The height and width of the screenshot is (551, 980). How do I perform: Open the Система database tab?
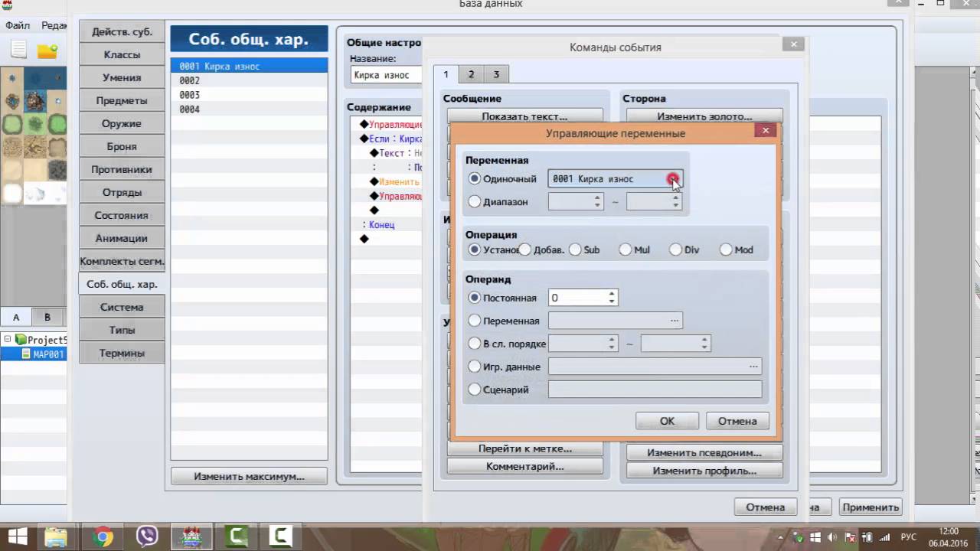pyautogui.click(x=122, y=307)
